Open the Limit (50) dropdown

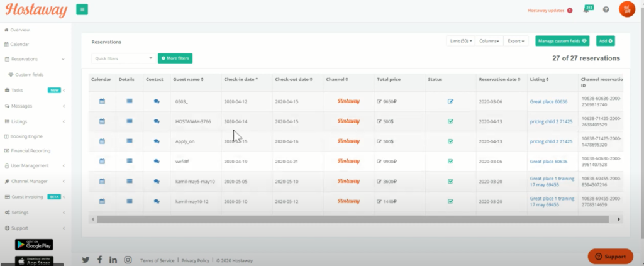(460, 41)
